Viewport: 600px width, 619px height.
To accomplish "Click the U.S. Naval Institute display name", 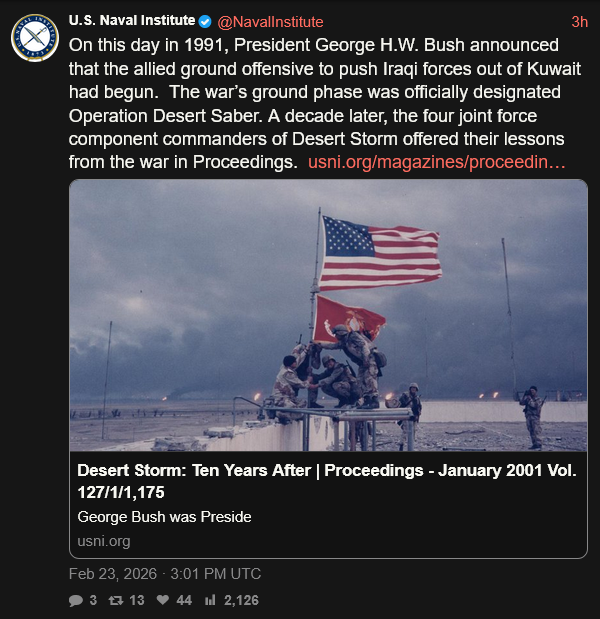I will [x=131, y=21].
